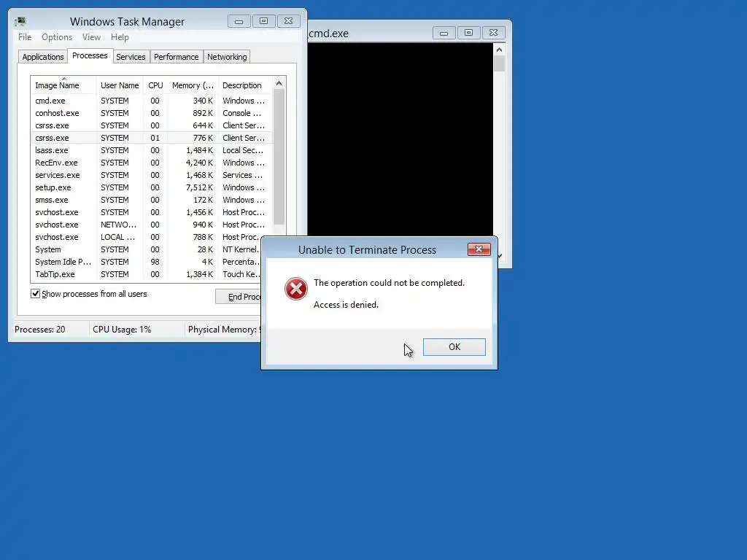Click the process list scrollbar thumb
747x560 pixels.
pyautogui.click(x=279, y=157)
